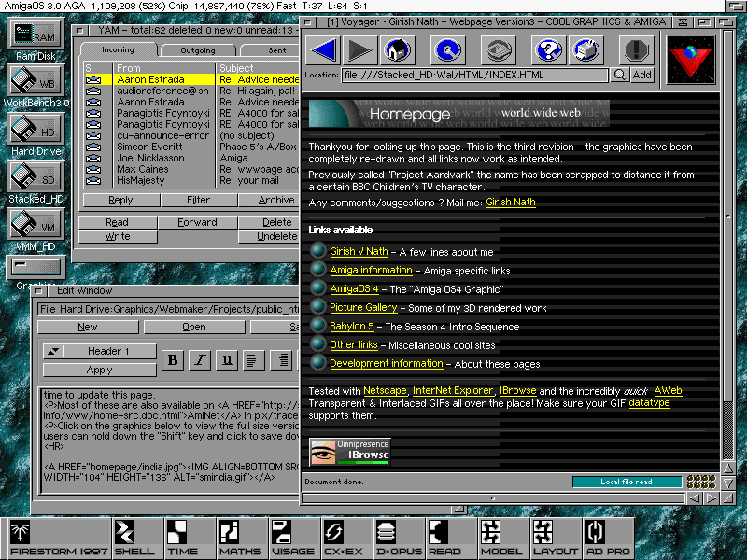This screenshot has width=747, height=560.
Task: Switch to the Outgoing mail tab
Action: click(198, 50)
